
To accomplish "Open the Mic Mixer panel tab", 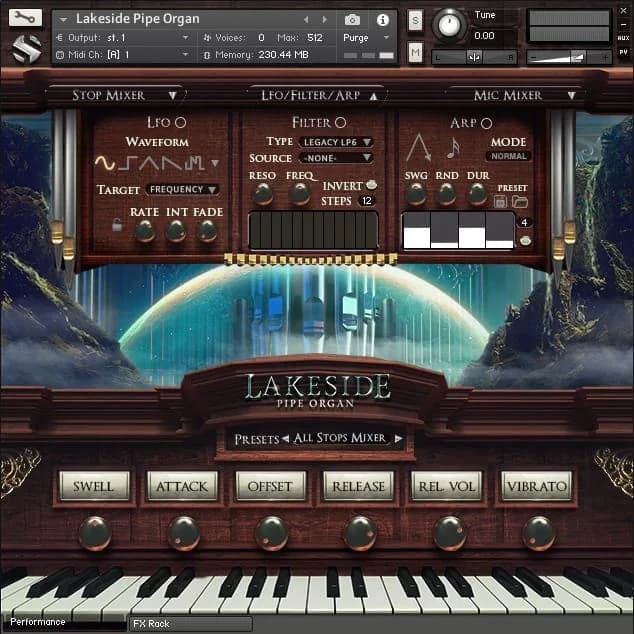I will [x=517, y=95].
